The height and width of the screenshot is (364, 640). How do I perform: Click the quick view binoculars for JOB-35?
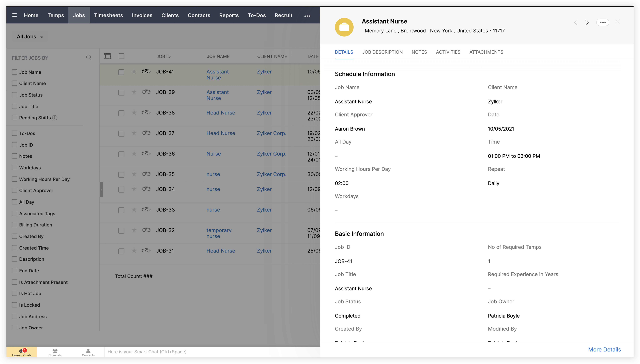(x=146, y=174)
